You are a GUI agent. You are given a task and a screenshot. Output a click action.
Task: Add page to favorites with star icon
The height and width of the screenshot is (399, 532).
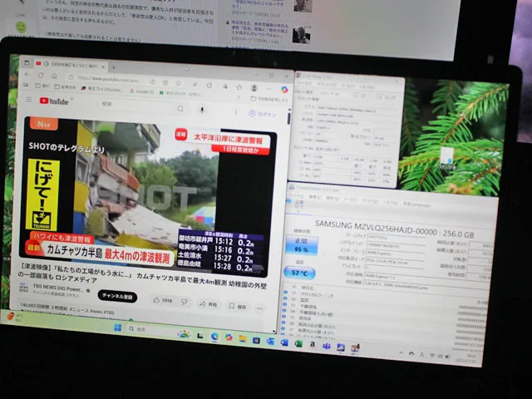[178, 83]
